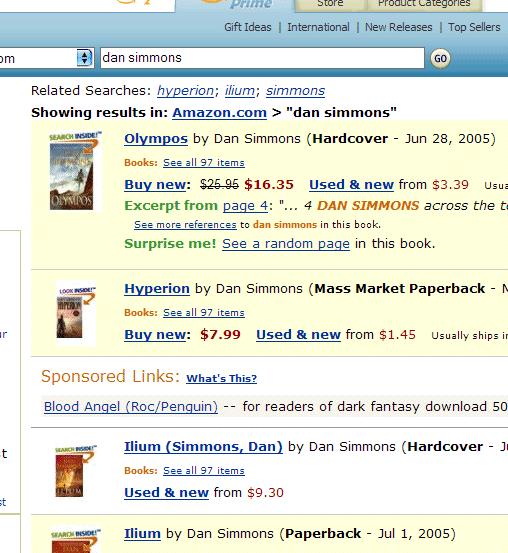This screenshot has height=553, width=508.
Task: Open the Amazon.com breadcrumb link
Action: 219,113
